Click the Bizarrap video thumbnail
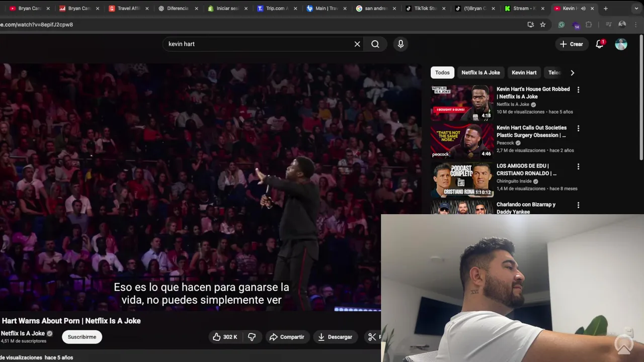This screenshot has height=362, width=644. pos(462,208)
